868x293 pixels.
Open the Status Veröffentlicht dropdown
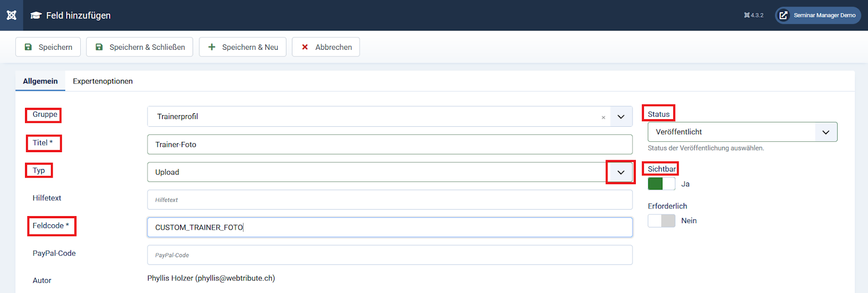click(x=742, y=132)
